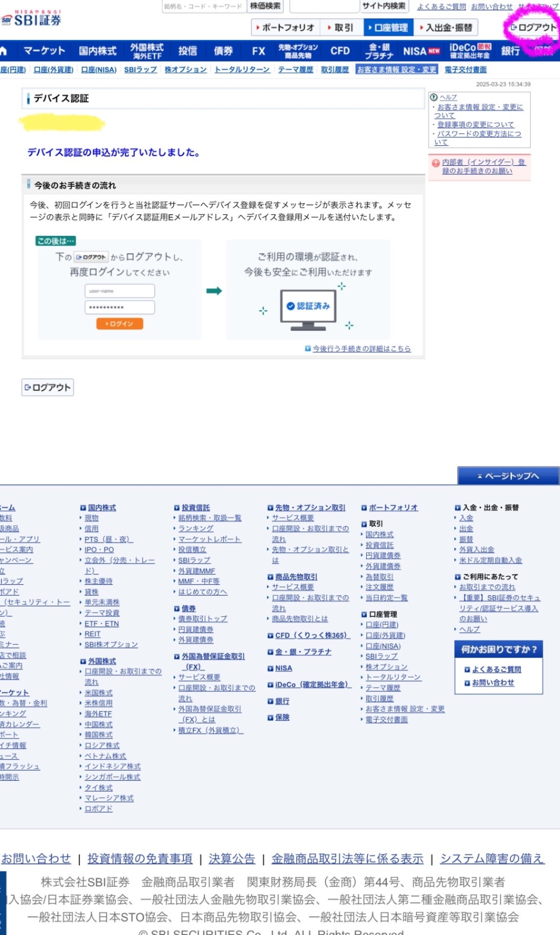Click the サイト内検索 button
This screenshot has height=935, width=560.
click(384, 6)
